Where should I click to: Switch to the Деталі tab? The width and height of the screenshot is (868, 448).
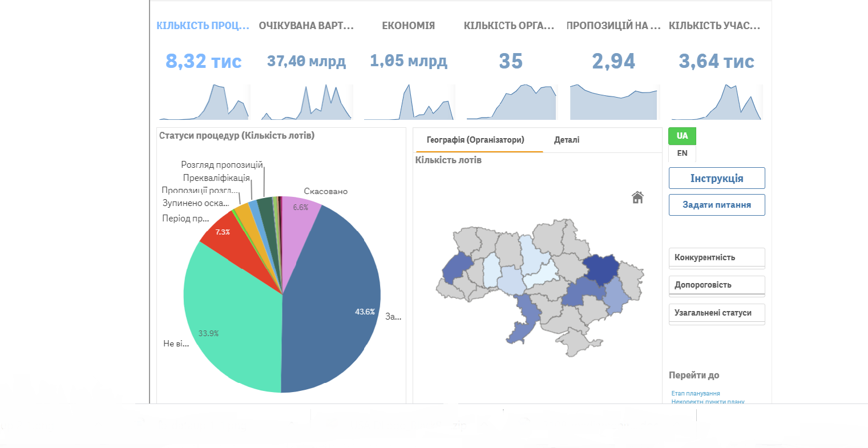tap(567, 140)
